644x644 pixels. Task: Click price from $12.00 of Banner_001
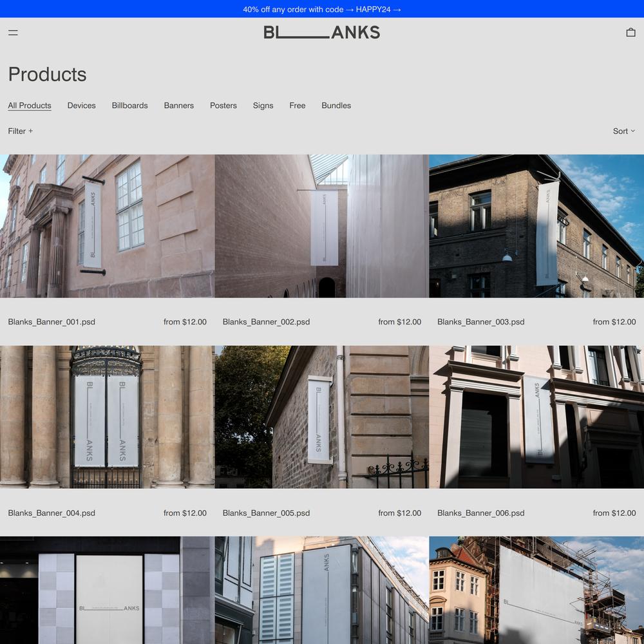click(185, 322)
